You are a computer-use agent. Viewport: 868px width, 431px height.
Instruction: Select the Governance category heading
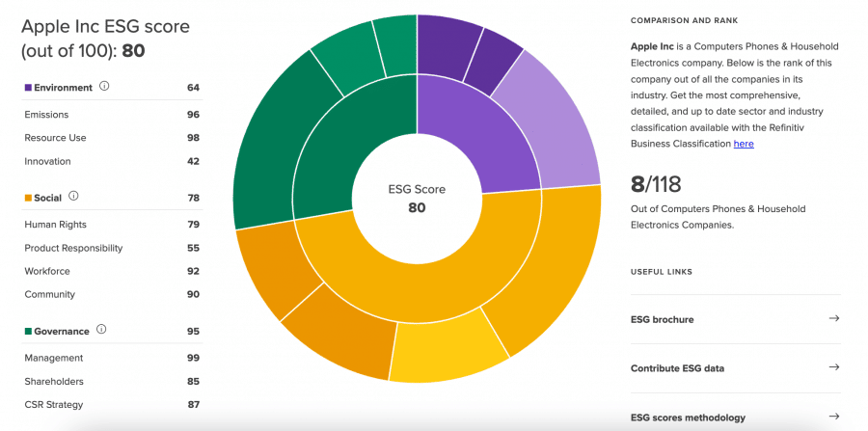62,331
